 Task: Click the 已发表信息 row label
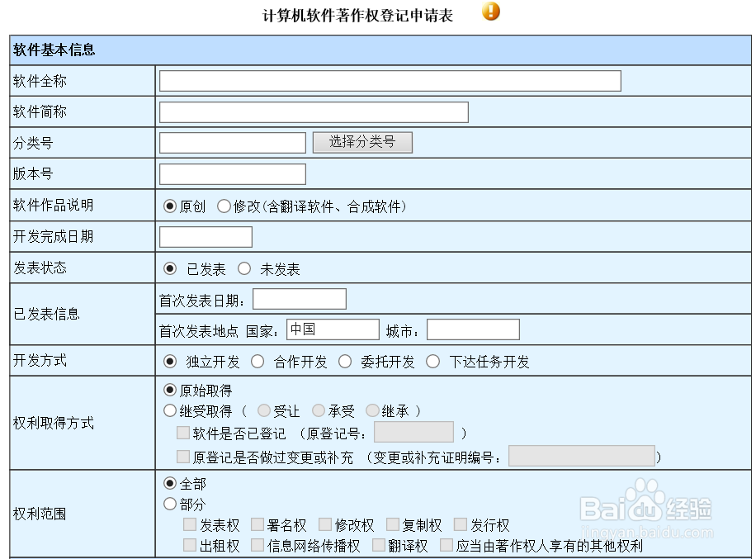point(46,314)
